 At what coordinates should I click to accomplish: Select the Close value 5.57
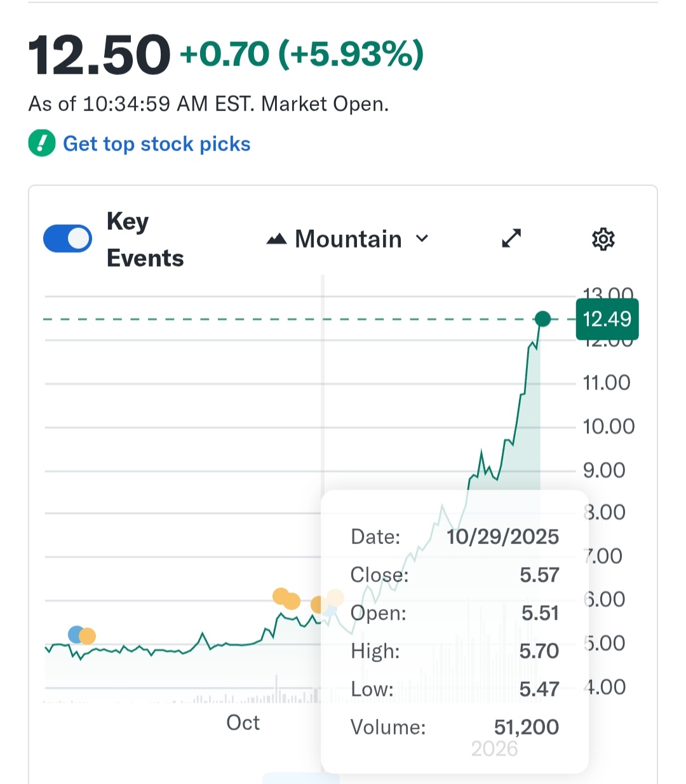[539, 575]
